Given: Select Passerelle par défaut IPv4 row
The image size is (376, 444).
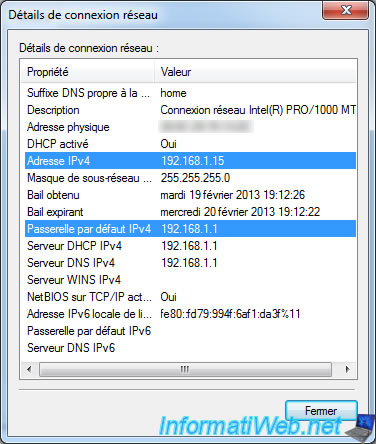Looking at the screenshot, I should pyautogui.click(x=190, y=229).
